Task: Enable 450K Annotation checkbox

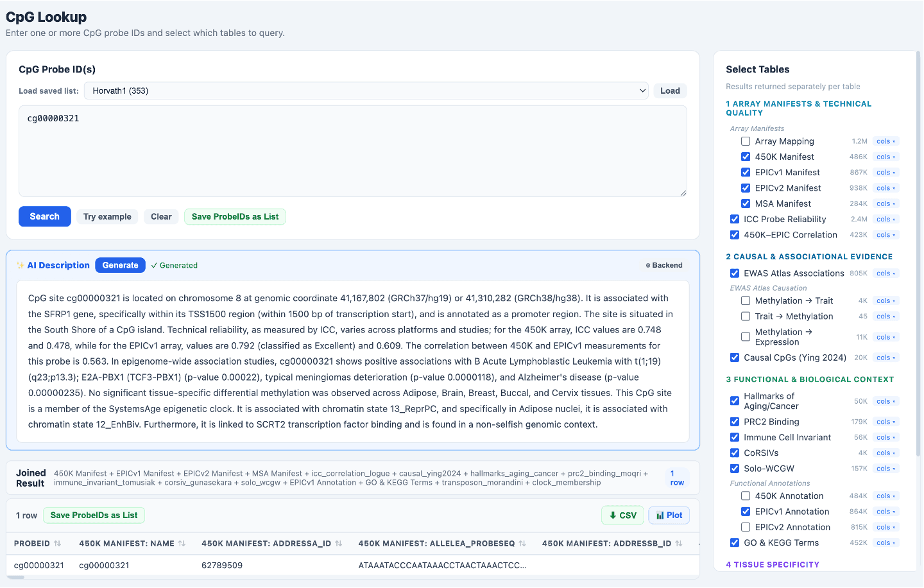Action: pyautogui.click(x=746, y=496)
